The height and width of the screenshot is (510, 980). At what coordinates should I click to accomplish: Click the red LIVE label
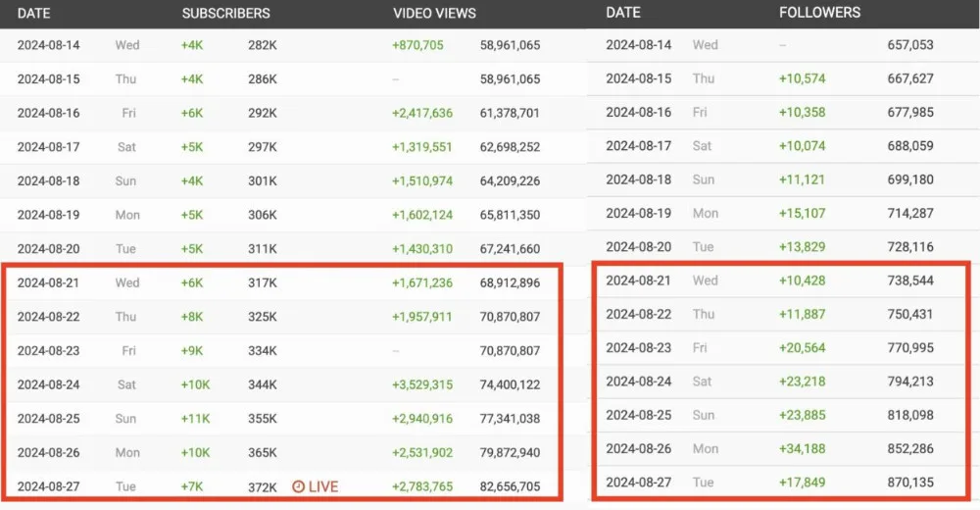(323, 486)
